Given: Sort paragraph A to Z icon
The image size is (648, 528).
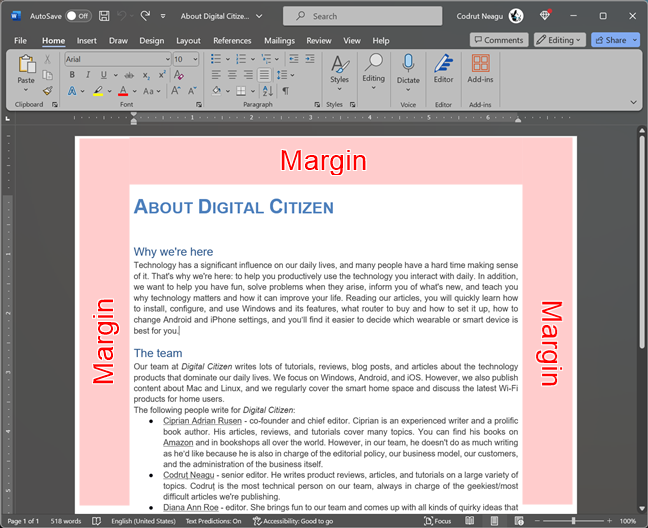Looking at the screenshot, I should tap(267, 90).
